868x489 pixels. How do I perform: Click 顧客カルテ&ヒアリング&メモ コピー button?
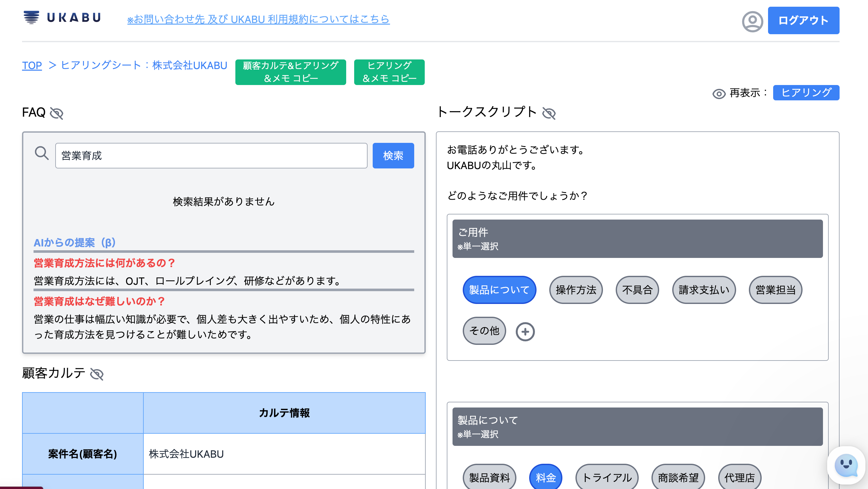(291, 72)
